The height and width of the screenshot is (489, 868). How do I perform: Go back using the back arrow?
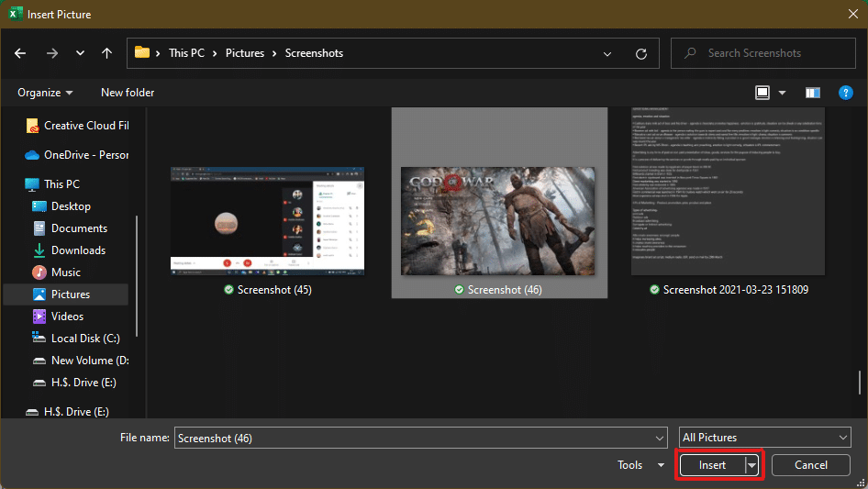tap(20, 53)
